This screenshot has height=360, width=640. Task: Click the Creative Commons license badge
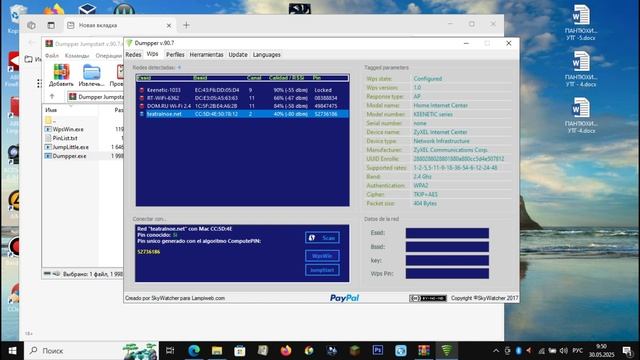click(428, 298)
